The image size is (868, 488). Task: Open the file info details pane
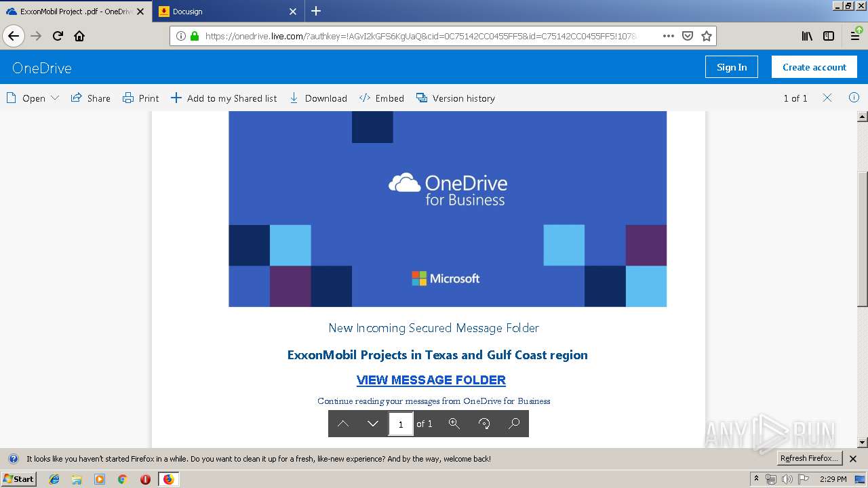[x=854, y=98]
